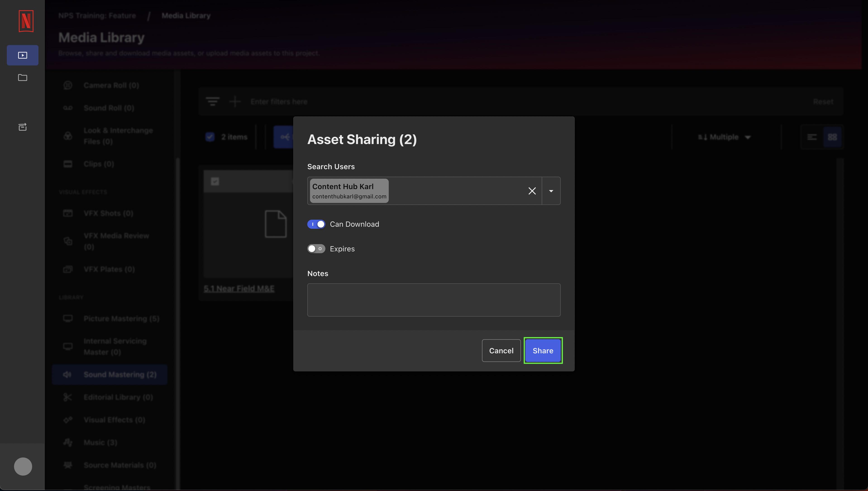Switch to grid view icon
Viewport: 868px width, 491px height.
point(832,137)
